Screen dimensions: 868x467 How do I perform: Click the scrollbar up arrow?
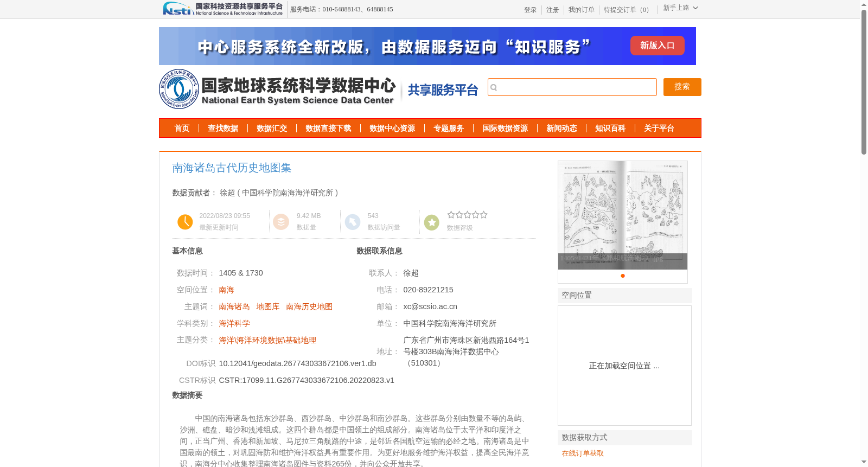[864, 4]
